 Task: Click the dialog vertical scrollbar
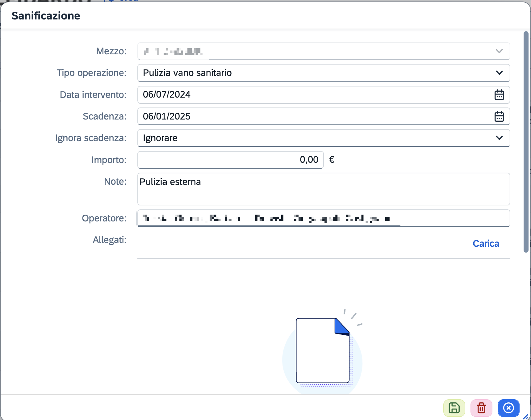(x=526, y=142)
